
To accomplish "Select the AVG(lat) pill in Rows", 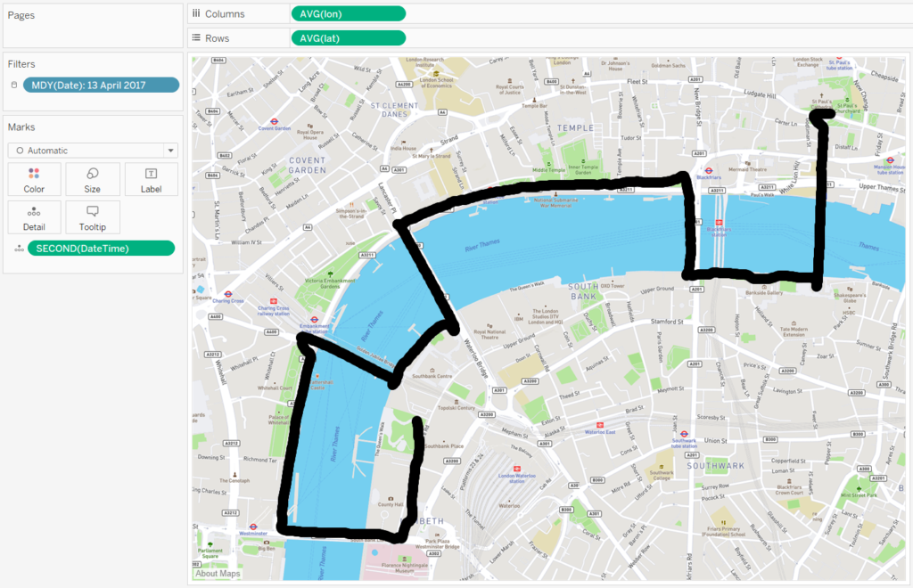I will [349, 38].
